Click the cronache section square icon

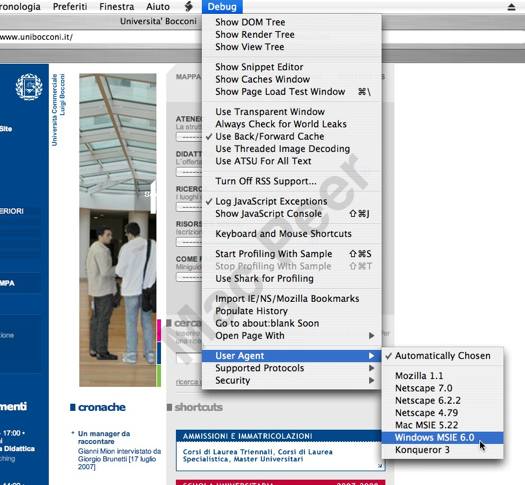72,407
